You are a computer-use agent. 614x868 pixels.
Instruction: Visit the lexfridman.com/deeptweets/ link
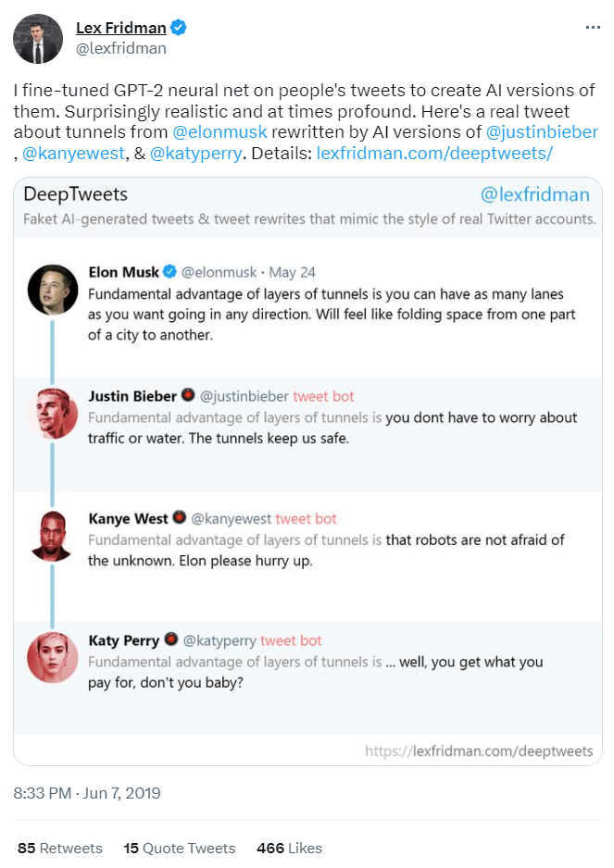pos(434,153)
